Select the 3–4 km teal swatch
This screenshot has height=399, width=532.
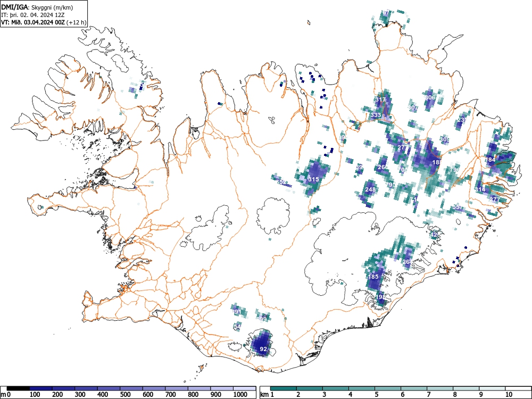(336, 388)
